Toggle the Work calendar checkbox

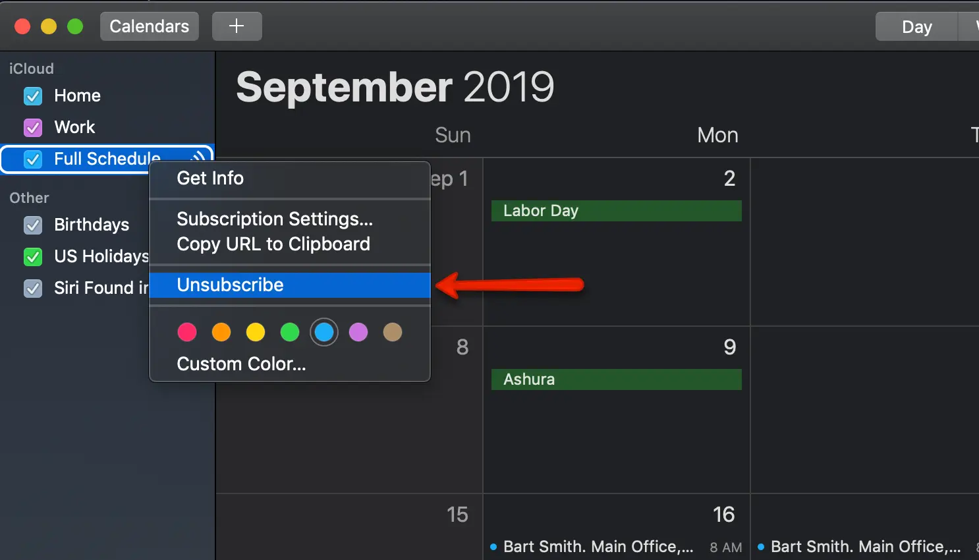[33, 127]
